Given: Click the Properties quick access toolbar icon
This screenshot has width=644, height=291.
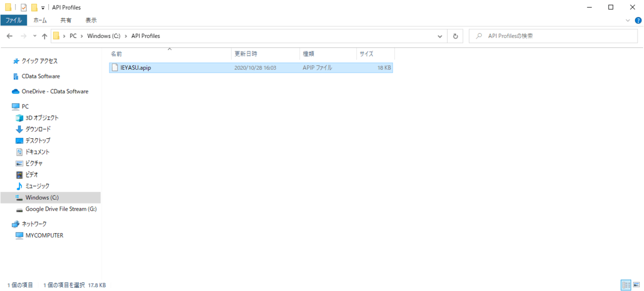Looking at the screenshot, I should (24, 8).
